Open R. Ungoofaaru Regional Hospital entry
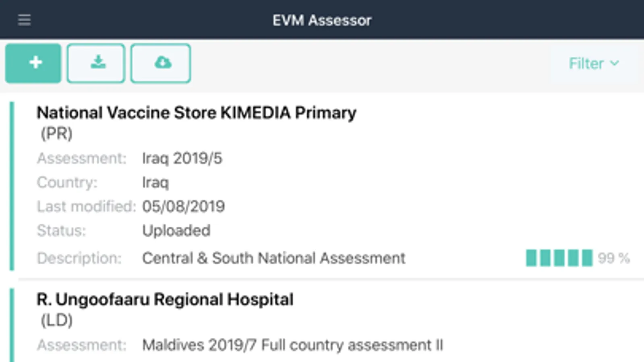Viewport: 644px width, 362px height. pyautogui.click(x=165, y=300)
